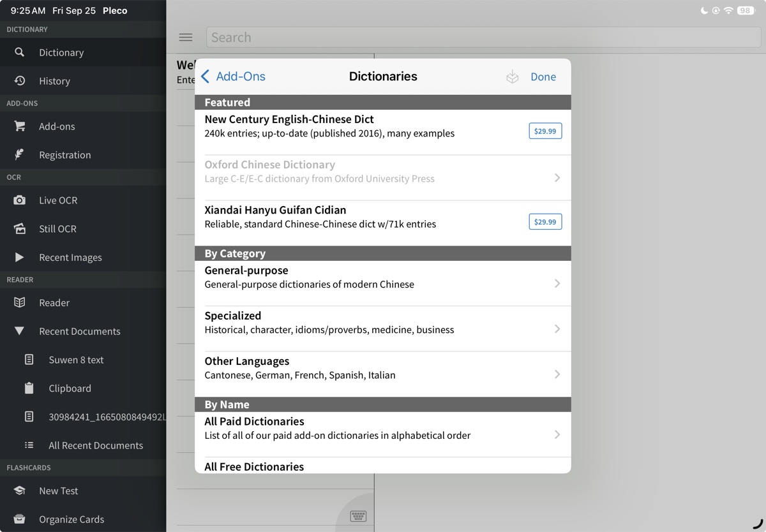Screen dimensions: 766x532
Task: Expand the General-purpose category chevron
Action: point(557,283)
